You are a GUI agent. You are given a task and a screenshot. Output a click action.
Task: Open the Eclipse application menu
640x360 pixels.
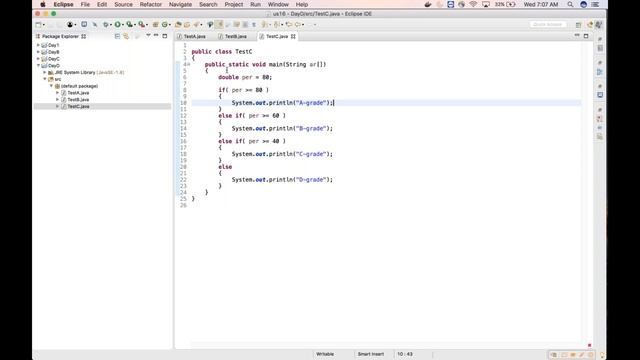click(63, 4)
